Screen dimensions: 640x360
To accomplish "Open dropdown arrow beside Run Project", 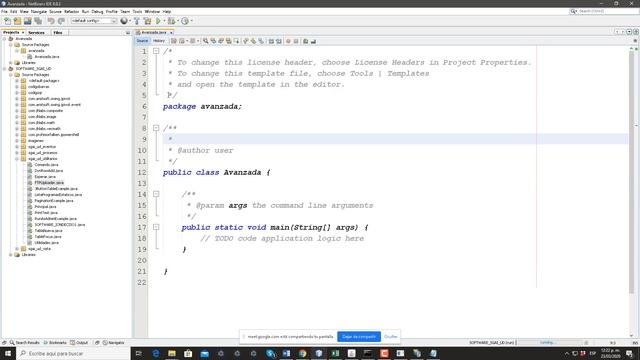I will (164, 21).
